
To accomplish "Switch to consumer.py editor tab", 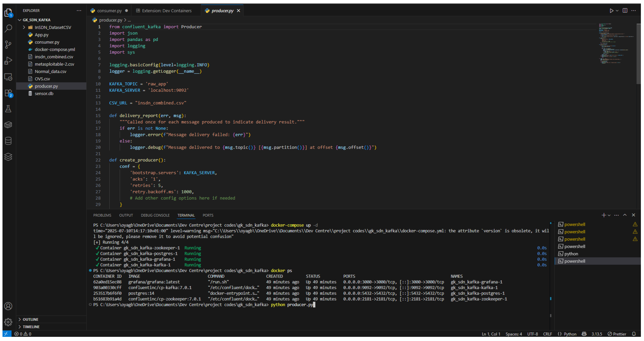I will tap(109, 11).
